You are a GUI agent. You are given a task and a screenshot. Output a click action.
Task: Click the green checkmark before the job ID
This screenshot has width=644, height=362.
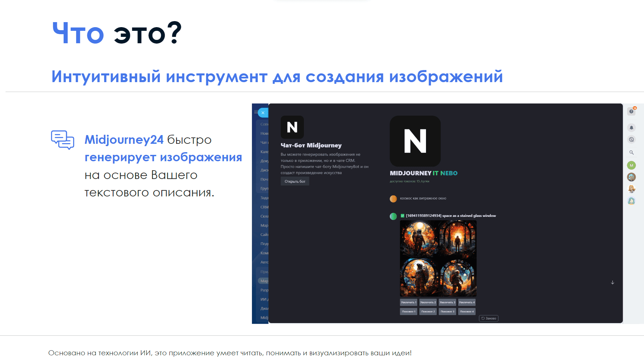point(402,216)
